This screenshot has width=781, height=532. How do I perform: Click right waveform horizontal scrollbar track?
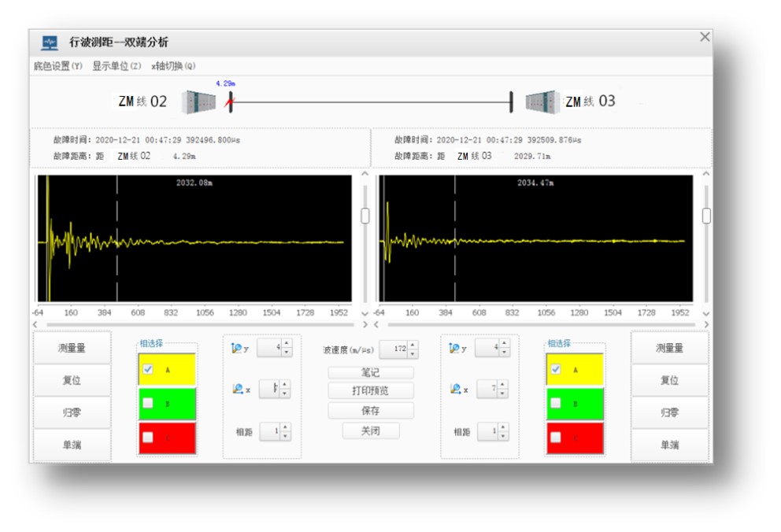pos(542,324)
